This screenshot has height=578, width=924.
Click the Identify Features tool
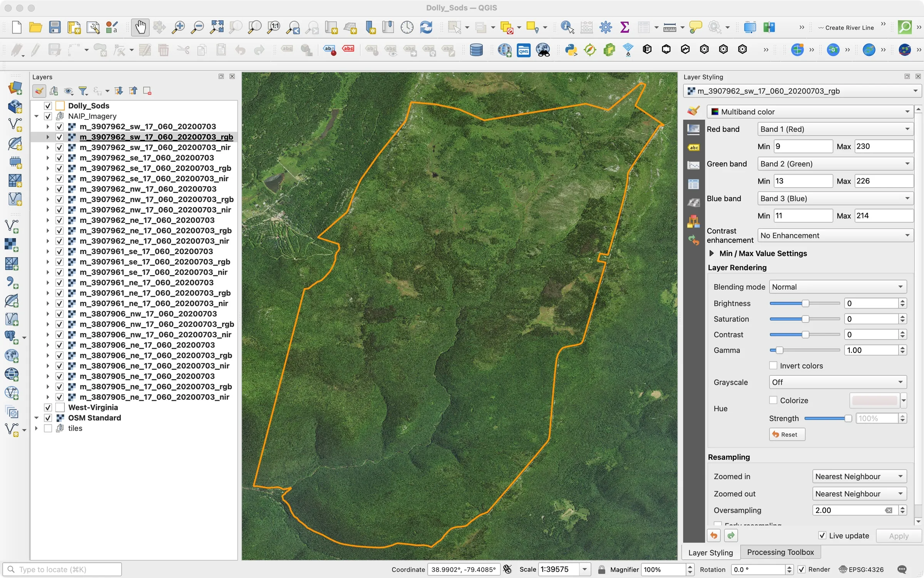[x=567, y=27]
